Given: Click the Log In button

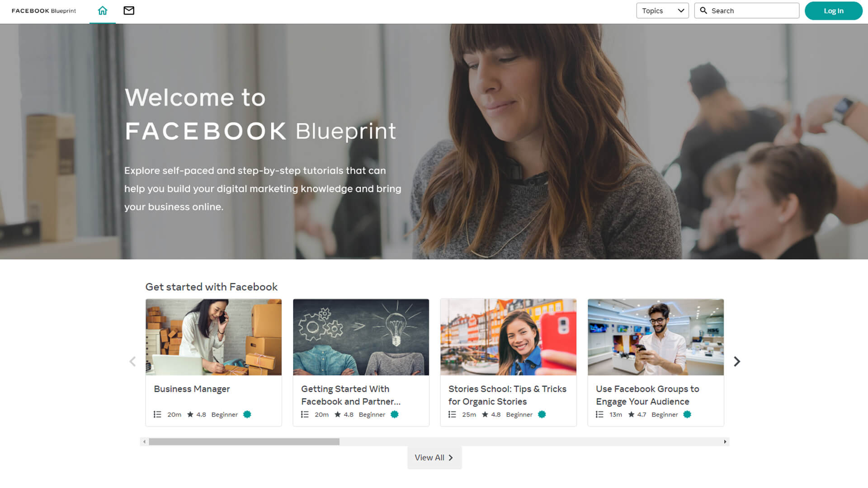Looking at the screenshot, I should (x=834, y=11).
